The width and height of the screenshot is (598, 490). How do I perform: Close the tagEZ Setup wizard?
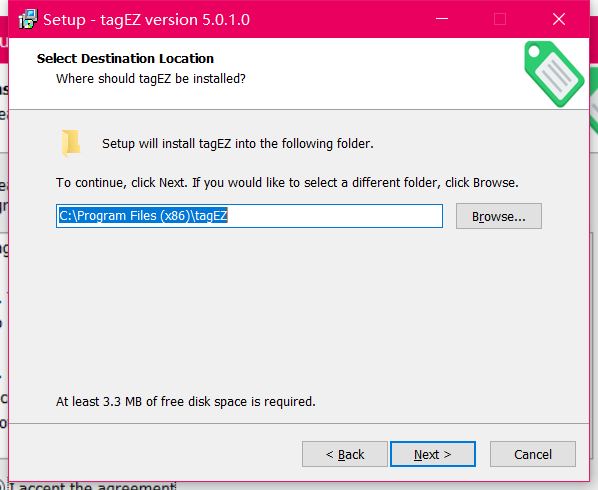pyautogui.click(x=559, y=19)
